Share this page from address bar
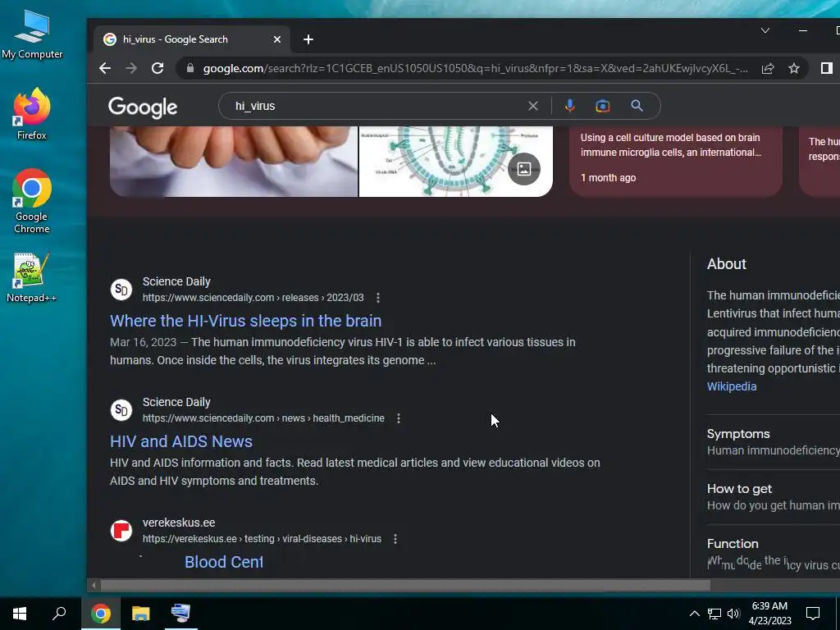The width and height of the screenshot is (840, 630). [768, 68]
